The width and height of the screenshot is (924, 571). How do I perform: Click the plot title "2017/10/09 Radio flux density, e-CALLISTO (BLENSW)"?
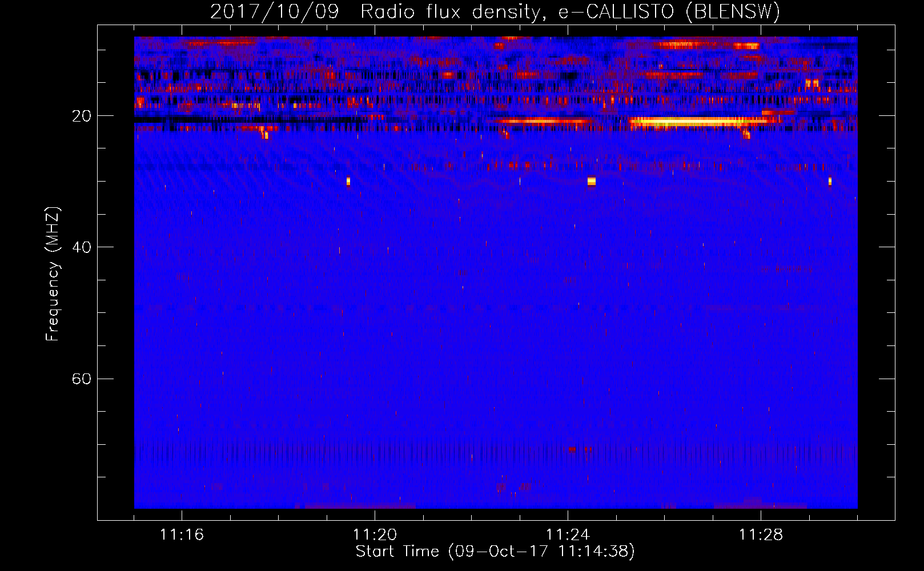(495, 11)
